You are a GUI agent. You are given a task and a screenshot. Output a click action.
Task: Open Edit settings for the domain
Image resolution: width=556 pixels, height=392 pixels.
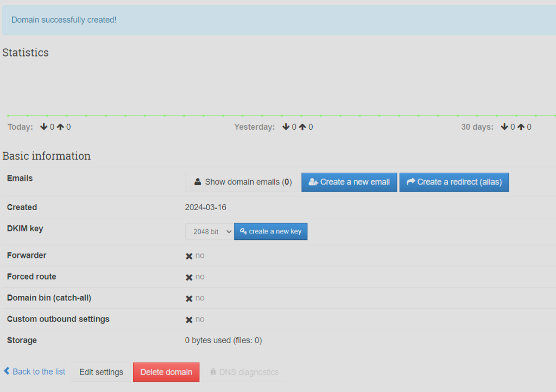101,372
